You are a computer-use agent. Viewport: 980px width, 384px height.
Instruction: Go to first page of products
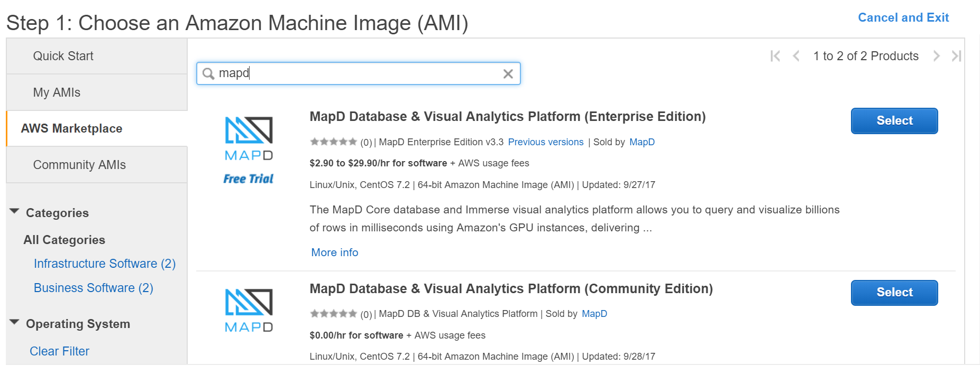(775, 56)
